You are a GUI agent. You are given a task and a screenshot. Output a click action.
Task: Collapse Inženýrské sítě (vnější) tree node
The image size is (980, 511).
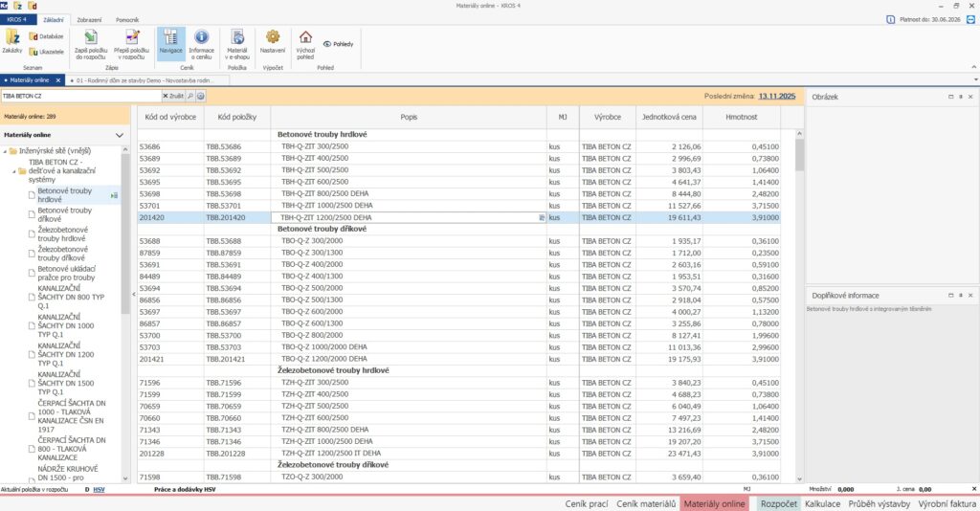(x=6, y=151)
